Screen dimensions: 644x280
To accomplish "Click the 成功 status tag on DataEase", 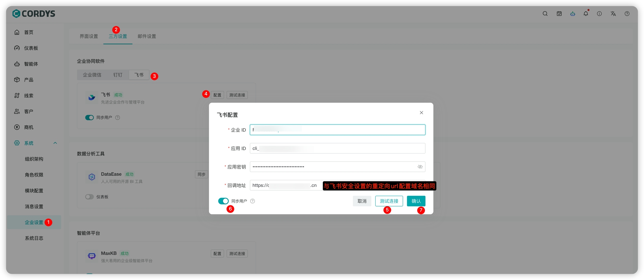I will [129, 174].
